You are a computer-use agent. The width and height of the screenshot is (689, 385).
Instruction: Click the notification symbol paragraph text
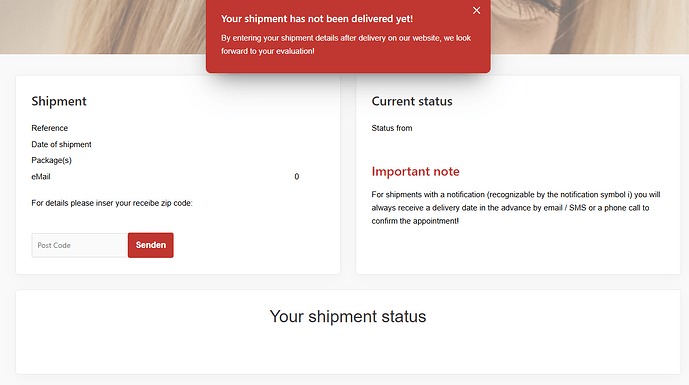point(516,207)
